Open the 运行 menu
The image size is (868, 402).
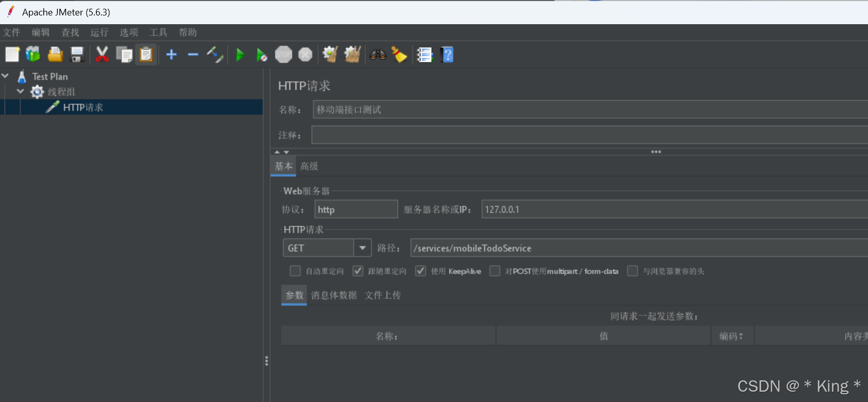(100, 32)
